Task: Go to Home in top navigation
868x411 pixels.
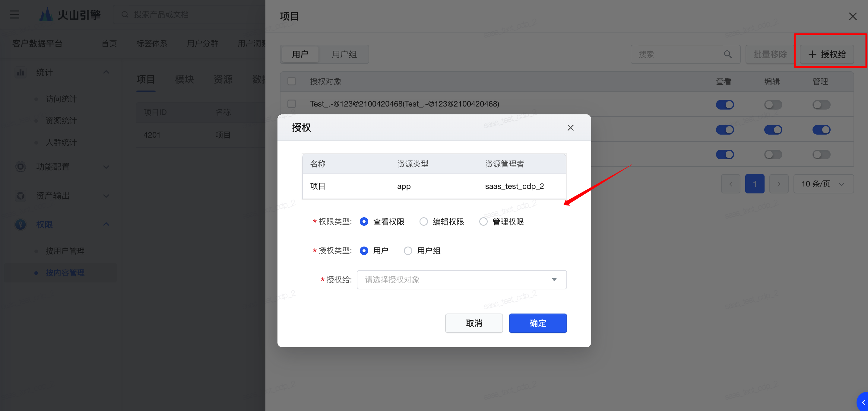Action: point(109,43)
